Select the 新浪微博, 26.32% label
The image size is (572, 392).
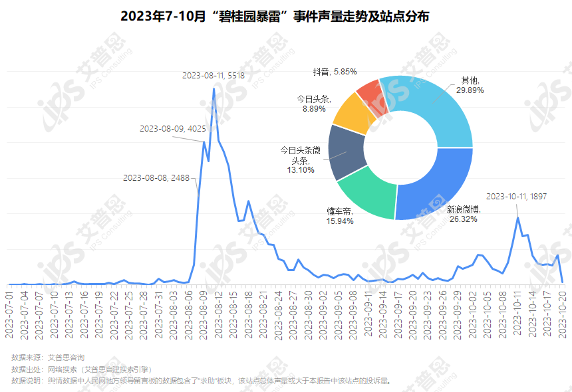pyautogui.click(x=463, y=213)
